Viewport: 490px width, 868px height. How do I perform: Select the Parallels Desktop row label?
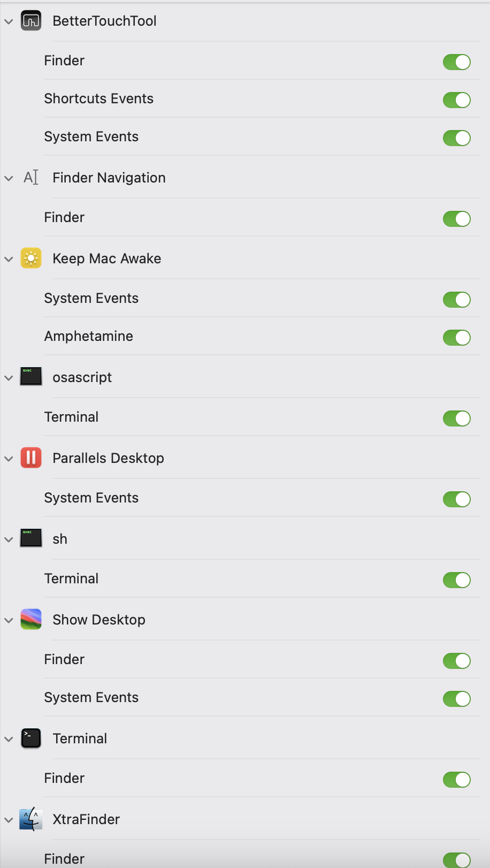pyautogui.click(x=108, y=458)
